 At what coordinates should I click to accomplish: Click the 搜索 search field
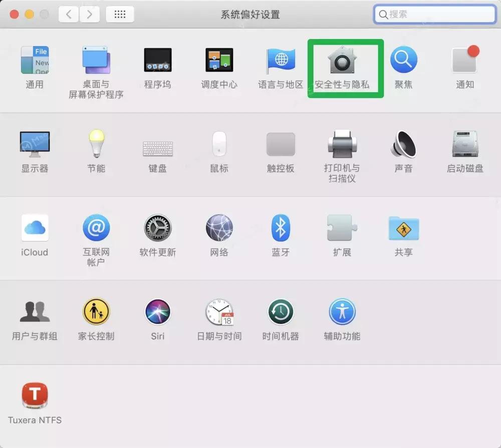point(434,14)
